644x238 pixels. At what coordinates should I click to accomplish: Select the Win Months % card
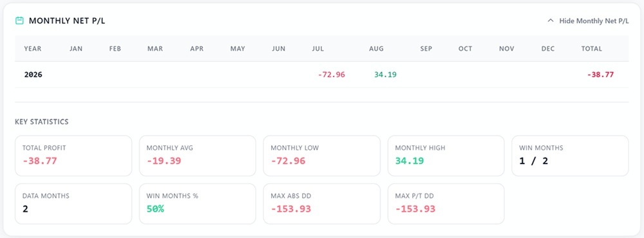(198, 204)
